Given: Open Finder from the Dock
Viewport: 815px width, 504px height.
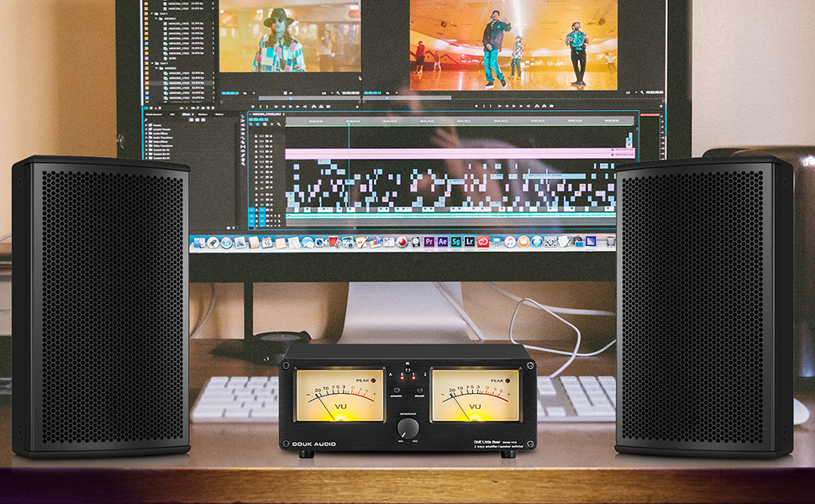Looking at the screenshot, I should click(200, 243).
